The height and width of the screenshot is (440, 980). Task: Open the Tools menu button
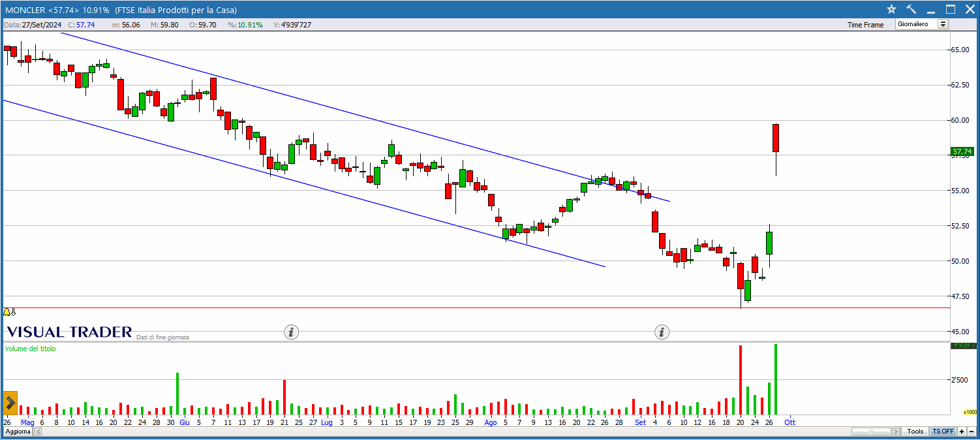(x=915, y=432)
